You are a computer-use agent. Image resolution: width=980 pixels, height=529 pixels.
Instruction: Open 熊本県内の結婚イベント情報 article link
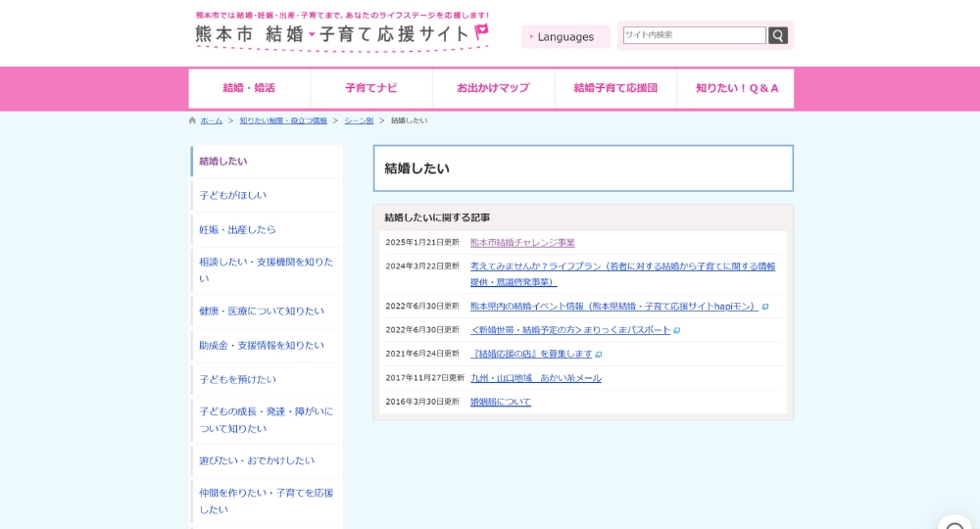pyautogui.click(x=614, y=307)
